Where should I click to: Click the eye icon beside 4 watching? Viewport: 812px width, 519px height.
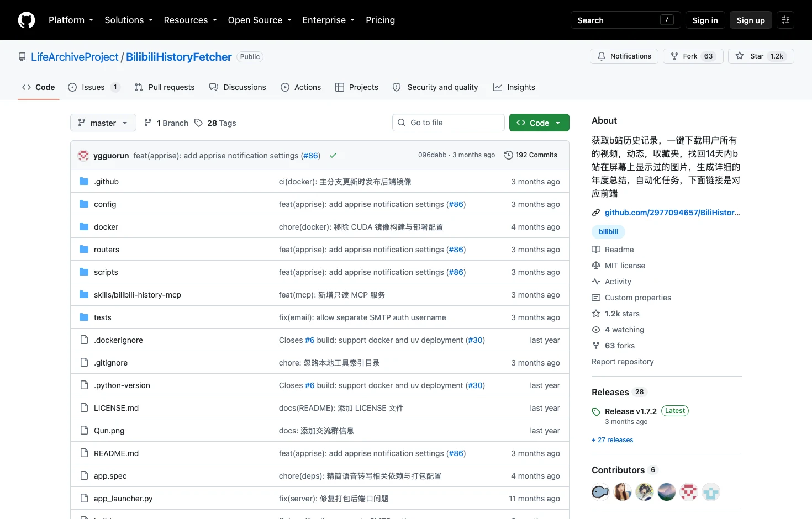click(596, 330)
